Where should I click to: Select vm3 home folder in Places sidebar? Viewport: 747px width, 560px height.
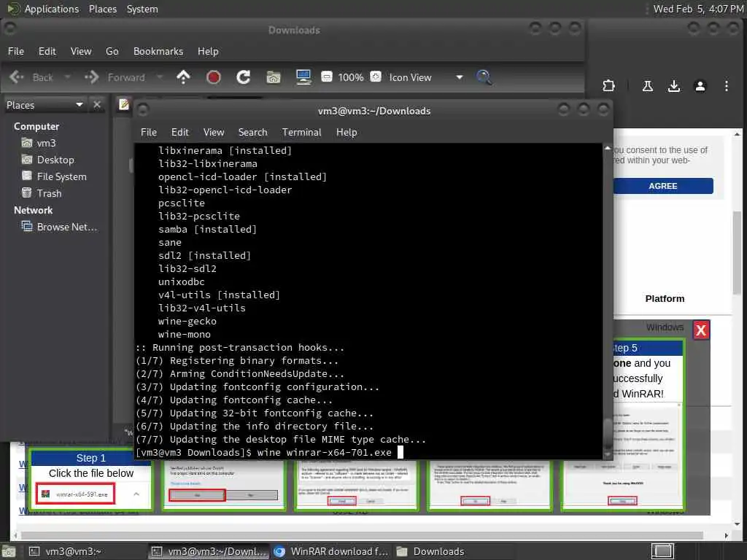[x=38, y=143]
